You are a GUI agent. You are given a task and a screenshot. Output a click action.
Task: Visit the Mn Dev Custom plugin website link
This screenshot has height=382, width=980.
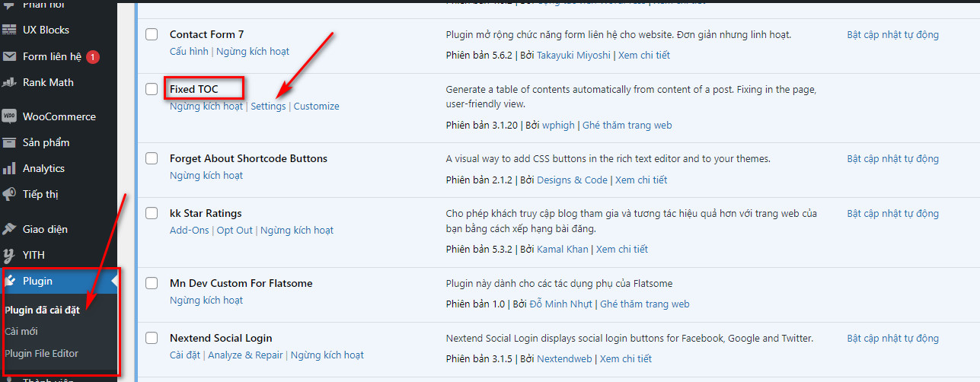click(645, 304)
